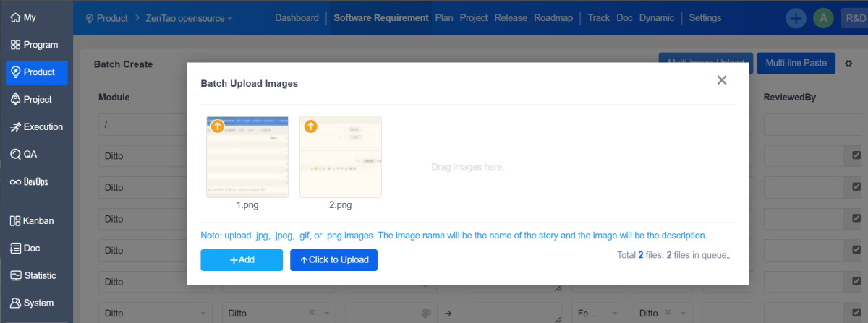Click the Add images button
Screen dimensions: 868x323
pos(242,260)
